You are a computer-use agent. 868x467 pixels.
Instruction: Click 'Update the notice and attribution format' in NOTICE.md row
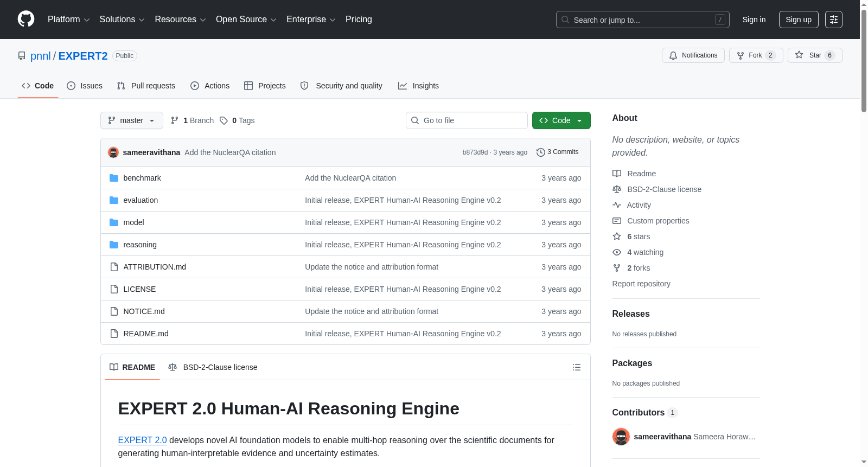coord(372,311)
